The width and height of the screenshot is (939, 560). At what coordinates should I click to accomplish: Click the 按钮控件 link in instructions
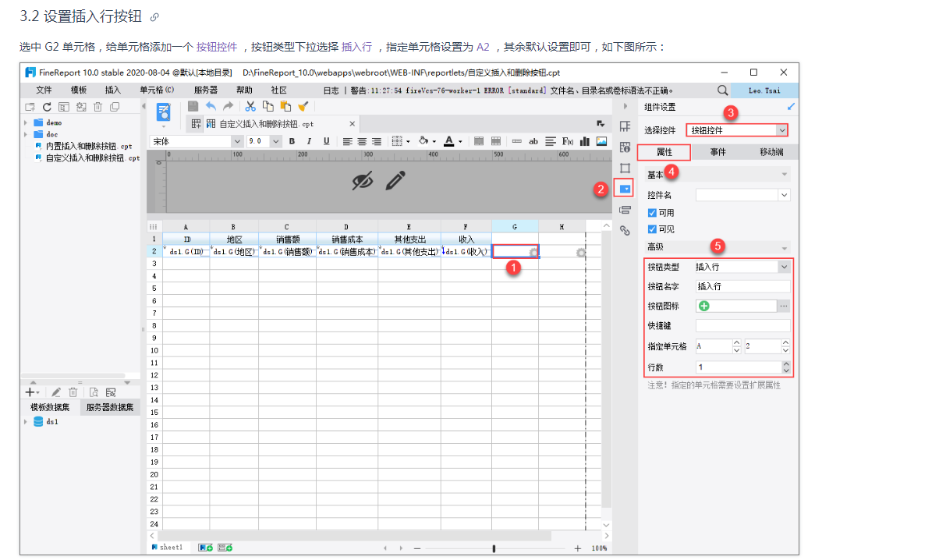point(217,47)
